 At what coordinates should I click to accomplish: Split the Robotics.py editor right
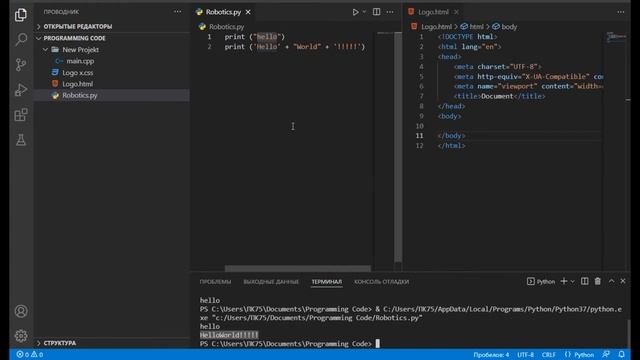click(376, 12)
